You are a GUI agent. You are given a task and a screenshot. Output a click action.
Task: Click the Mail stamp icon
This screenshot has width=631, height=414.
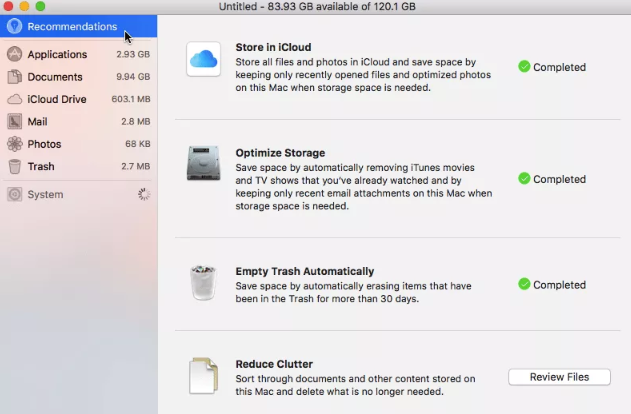(14, 122)
